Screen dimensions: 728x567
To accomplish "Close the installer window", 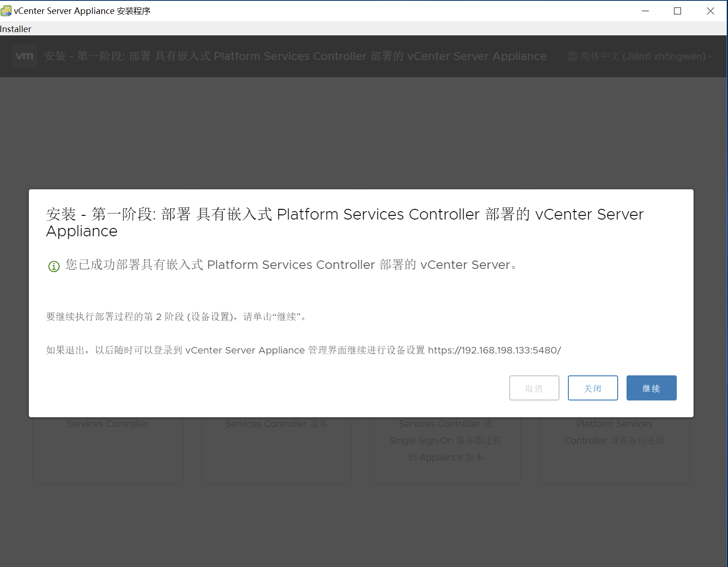I will [710, 11].
